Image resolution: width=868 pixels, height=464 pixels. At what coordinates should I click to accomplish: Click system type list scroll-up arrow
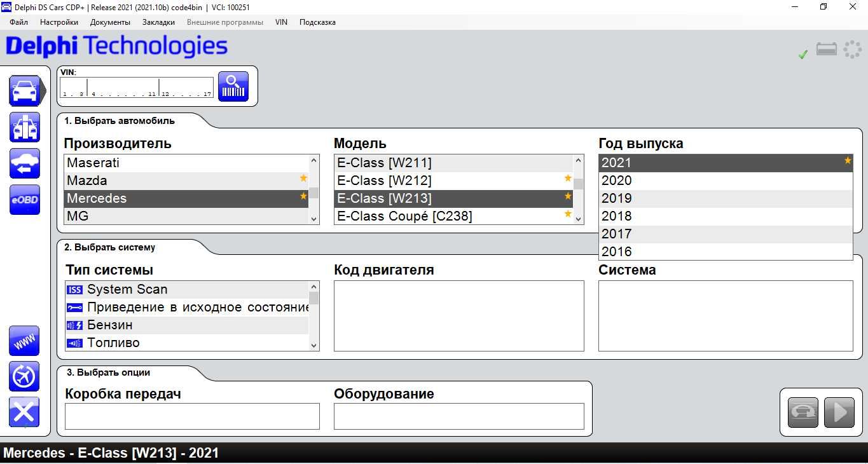point(313,287)
